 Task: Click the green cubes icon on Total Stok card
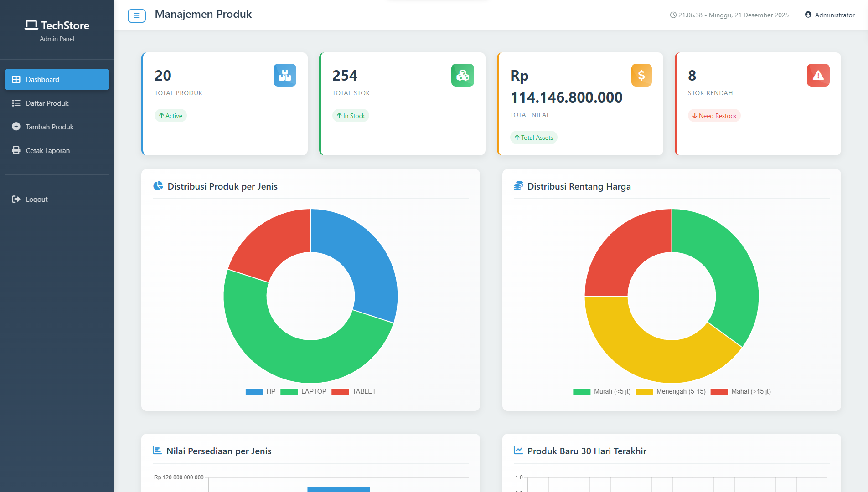tap(462, 75)
